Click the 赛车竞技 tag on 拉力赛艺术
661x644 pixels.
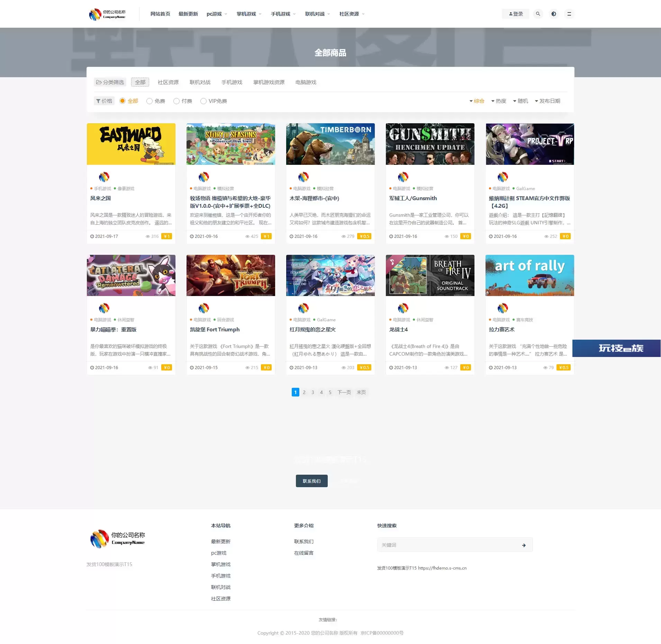click(525, 320)
